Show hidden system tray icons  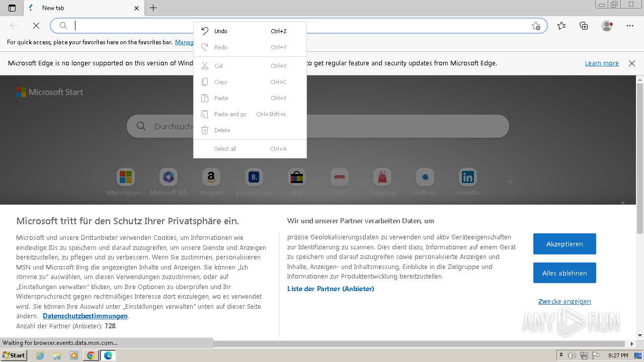pyautogui.click(x=561, y=355)
